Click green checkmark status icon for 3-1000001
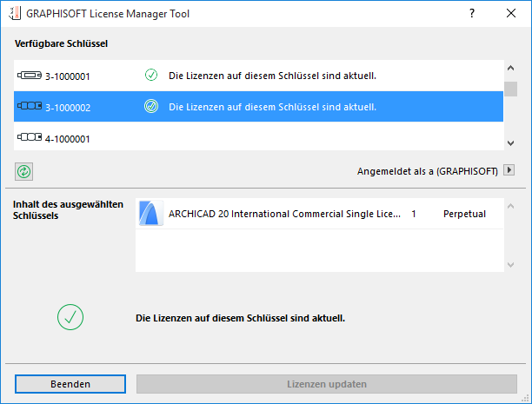This screenshot has height=404, width=532. (151, 75)
